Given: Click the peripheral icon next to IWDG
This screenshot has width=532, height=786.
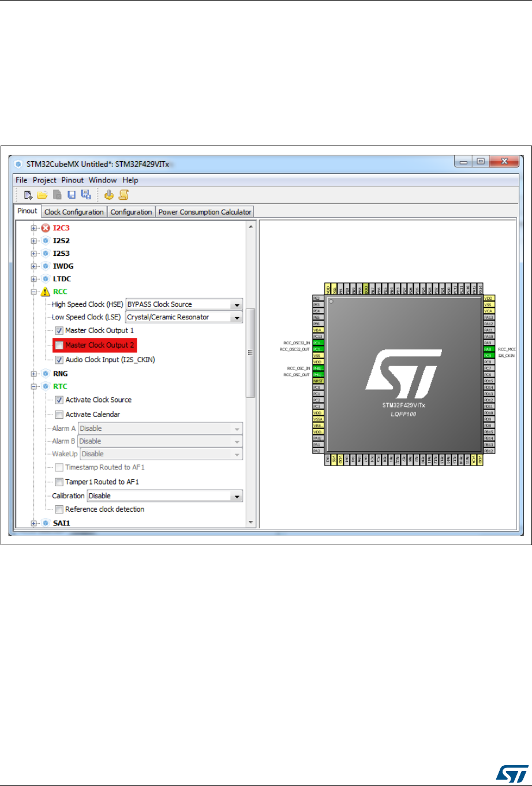Looking at the screenshot, I should pyautogui.click(x=46, y=266).
